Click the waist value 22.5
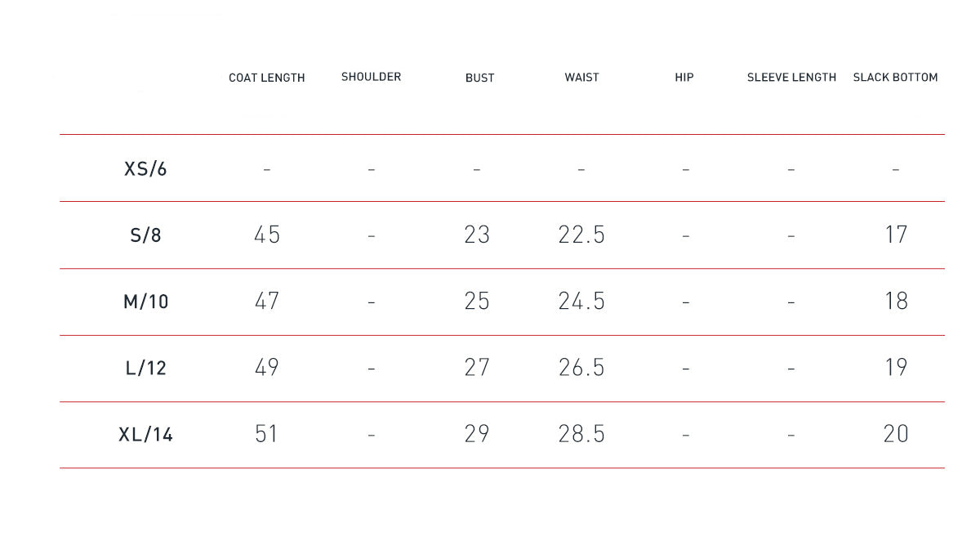This screenshot has width=980, height=559. 581,235
